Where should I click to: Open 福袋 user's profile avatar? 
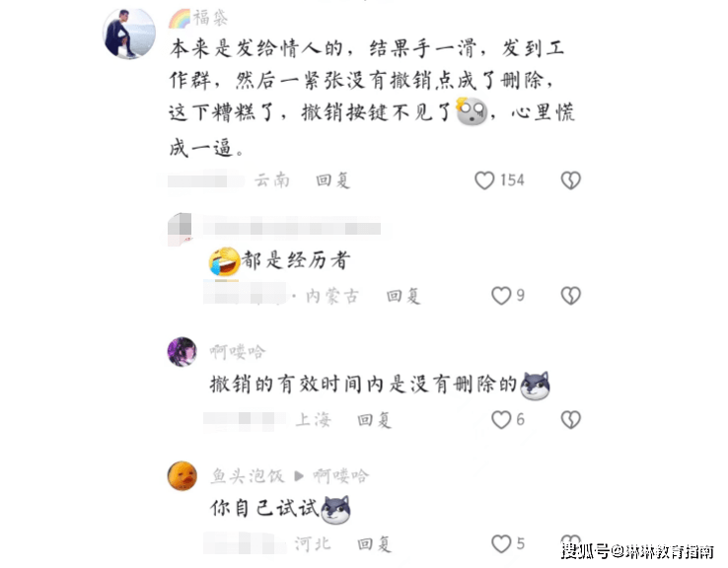[x=129, y=34]
